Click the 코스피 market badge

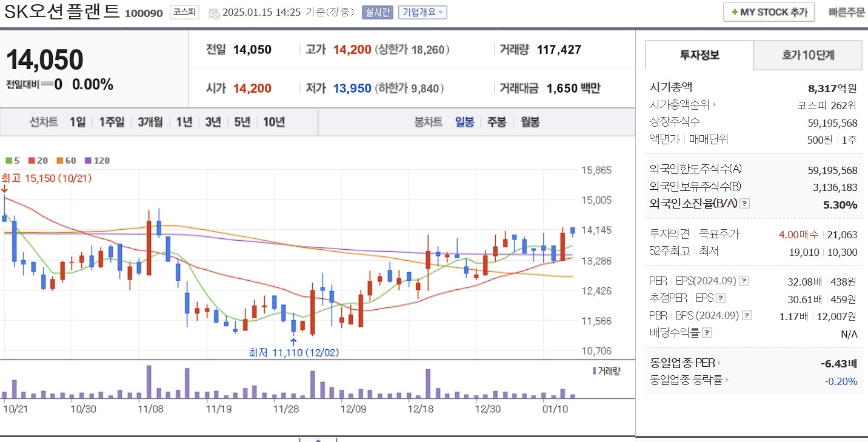[x=184, y=12]
